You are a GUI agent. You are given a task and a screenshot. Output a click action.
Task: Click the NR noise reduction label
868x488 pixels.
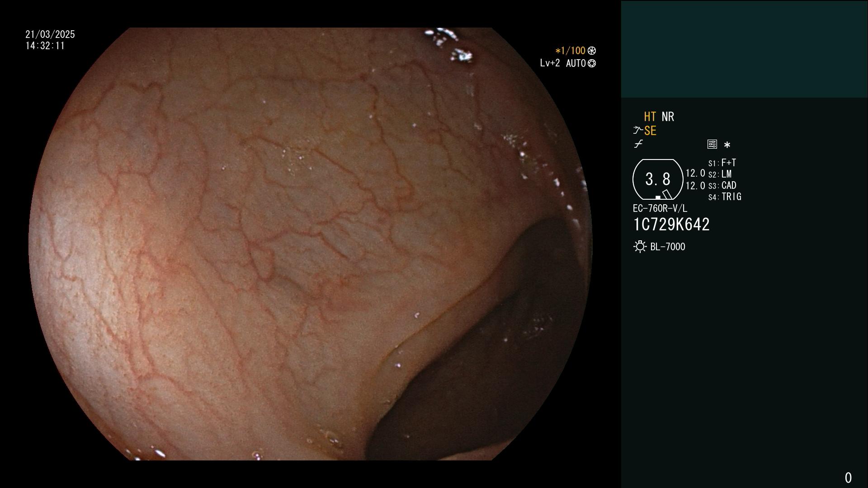coord(668,117)
